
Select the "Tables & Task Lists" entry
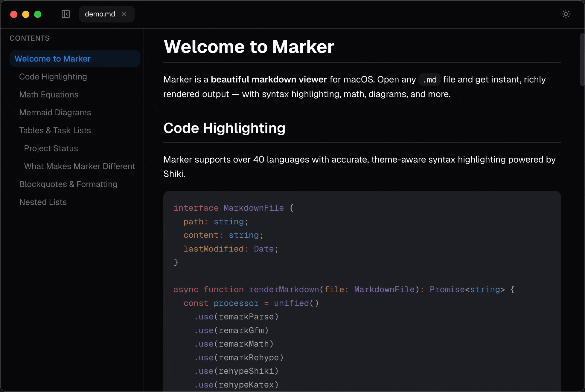[x=55, y=130]
